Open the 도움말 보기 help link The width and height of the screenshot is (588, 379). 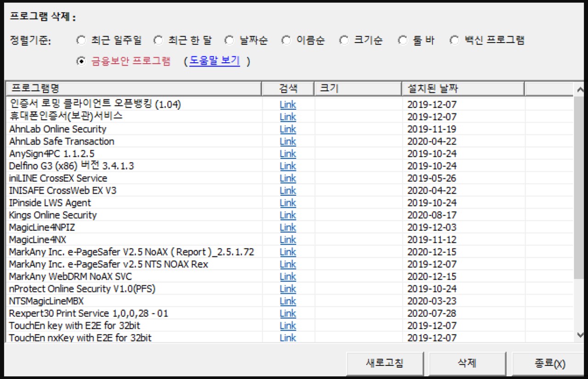215,61
